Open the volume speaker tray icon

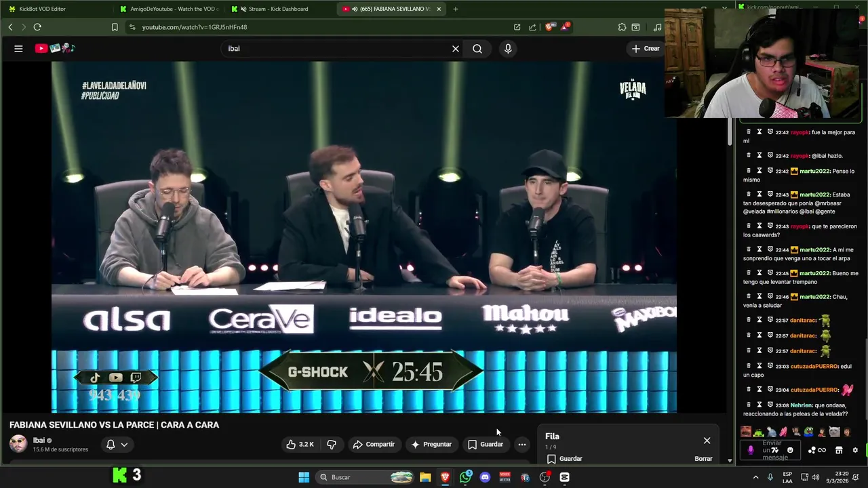click(815, 477)
